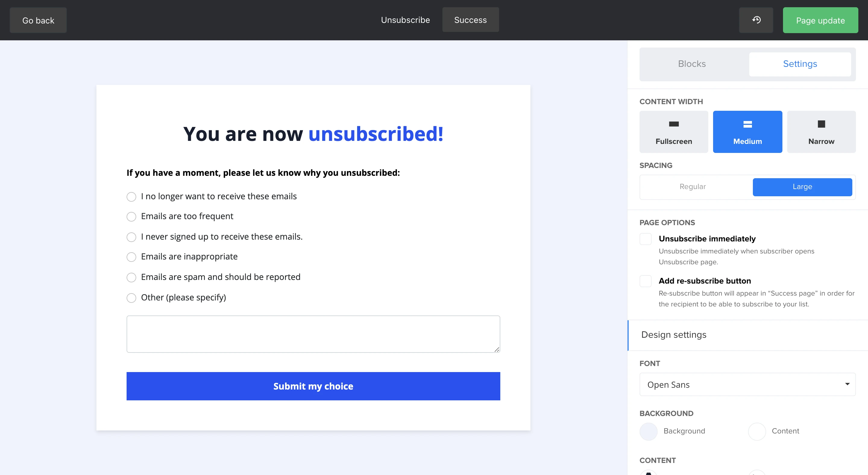This screenshot has height=475, width=868.
Task: Tick the Add re-subscribe button checkbox
Action: 645,281
